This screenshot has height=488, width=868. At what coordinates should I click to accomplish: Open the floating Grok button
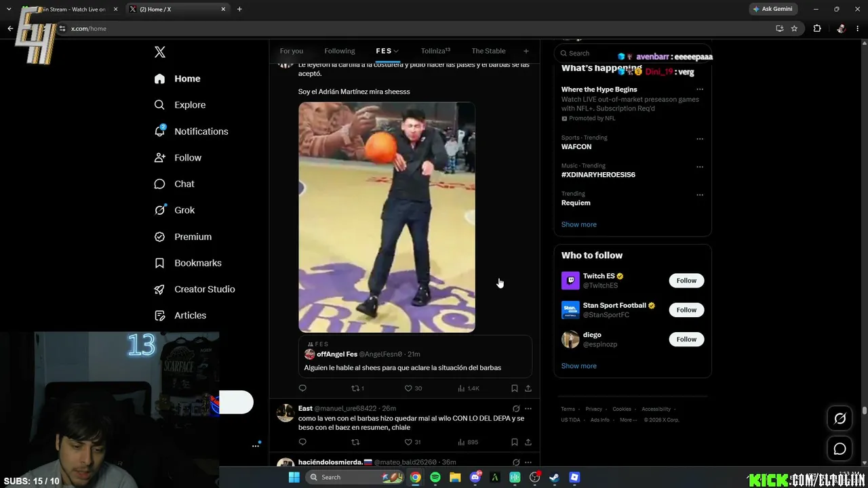(840, 418)
